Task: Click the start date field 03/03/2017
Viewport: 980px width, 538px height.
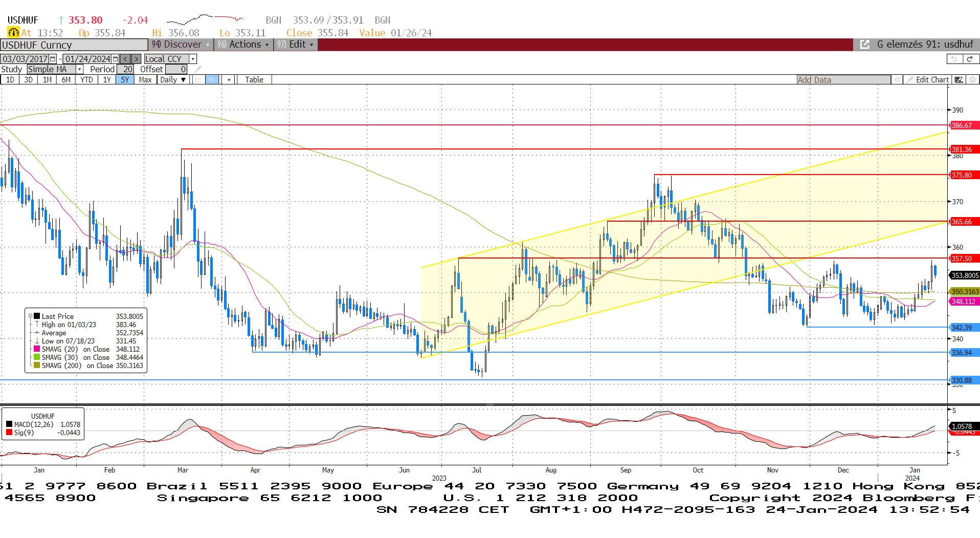Action: point(25,59)
